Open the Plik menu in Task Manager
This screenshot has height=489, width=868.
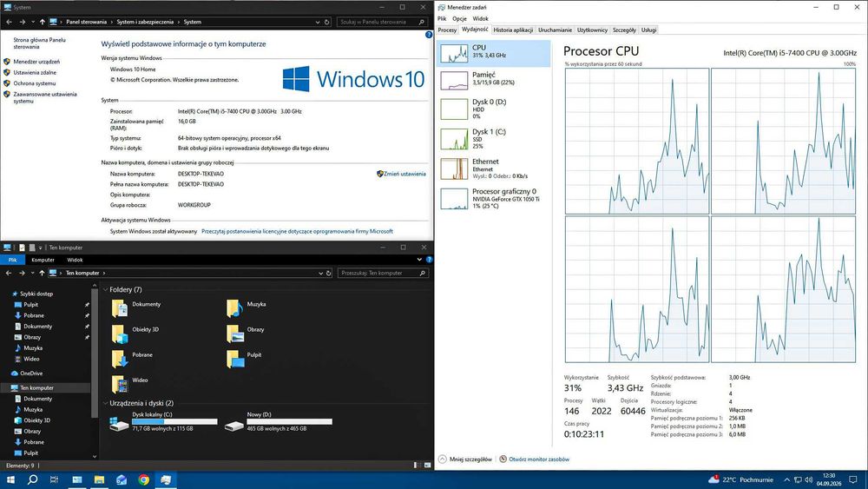point(442,18)
